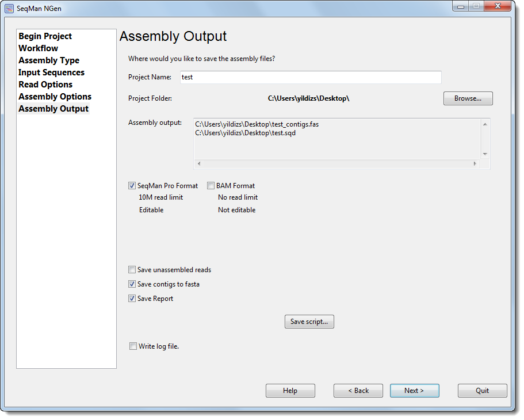Enable the Write log file checkbox
Viewport: 524px width, 420px height.
pyautogui.click(x=133, y=346)
